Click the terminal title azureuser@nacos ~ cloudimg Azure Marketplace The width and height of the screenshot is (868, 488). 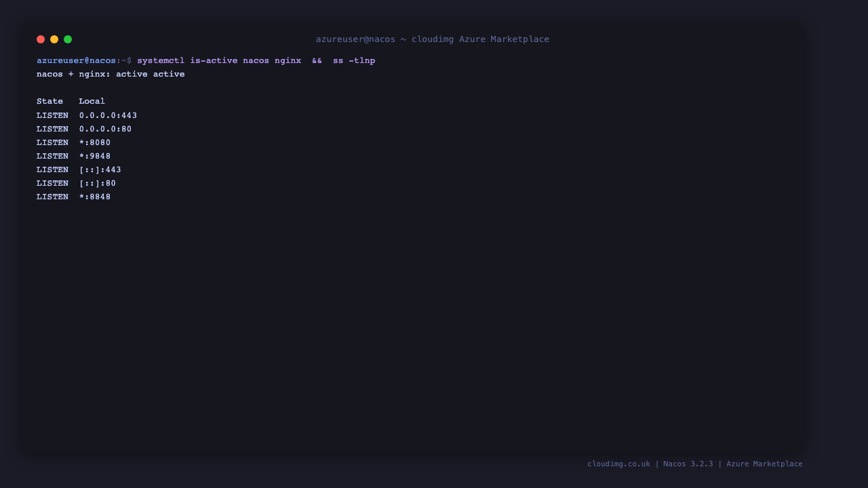(x=433, y=39)
